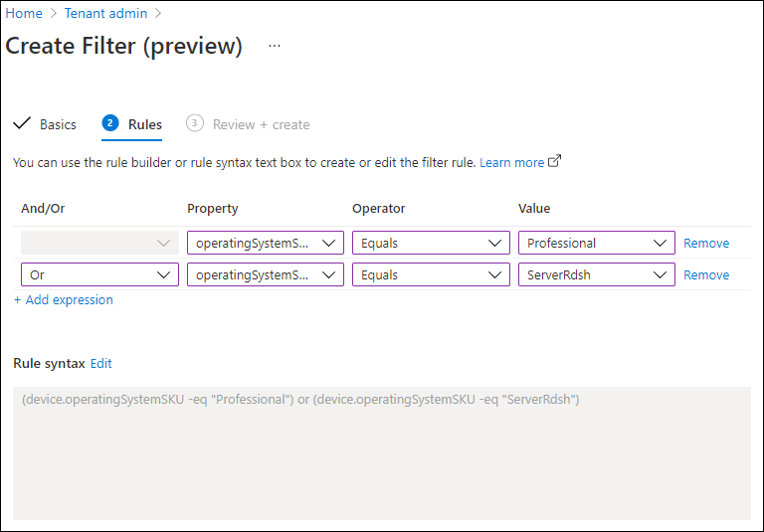Viewport: 764px width, 532px height.
Task: Click inside the rule syntax text box
Action: [x=382, y=453]
